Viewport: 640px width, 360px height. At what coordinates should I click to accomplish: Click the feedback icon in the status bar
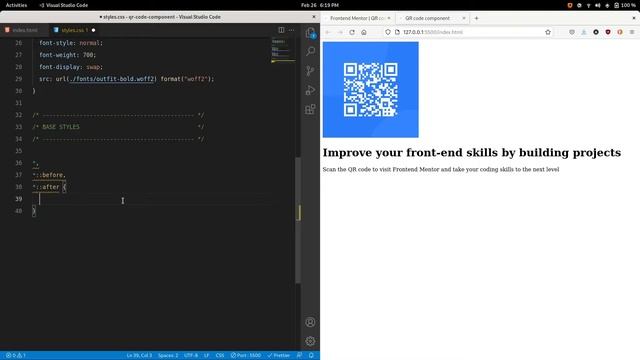pyautogui.click(x=300, y=355)
